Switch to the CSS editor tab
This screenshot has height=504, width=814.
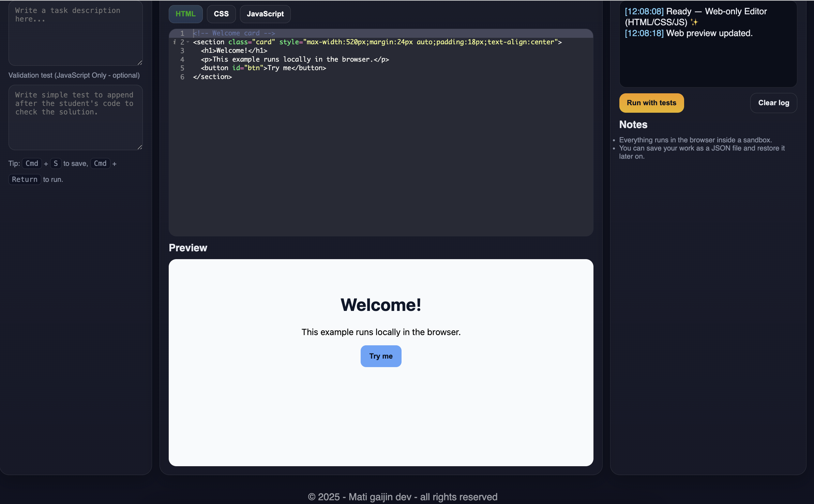tap(221, 14)
